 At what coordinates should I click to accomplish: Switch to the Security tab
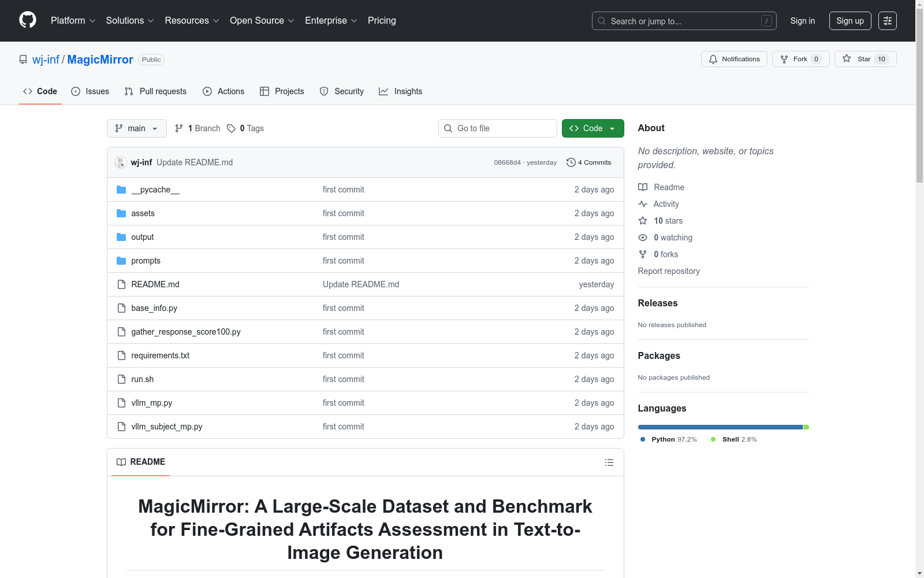[342, 91]
